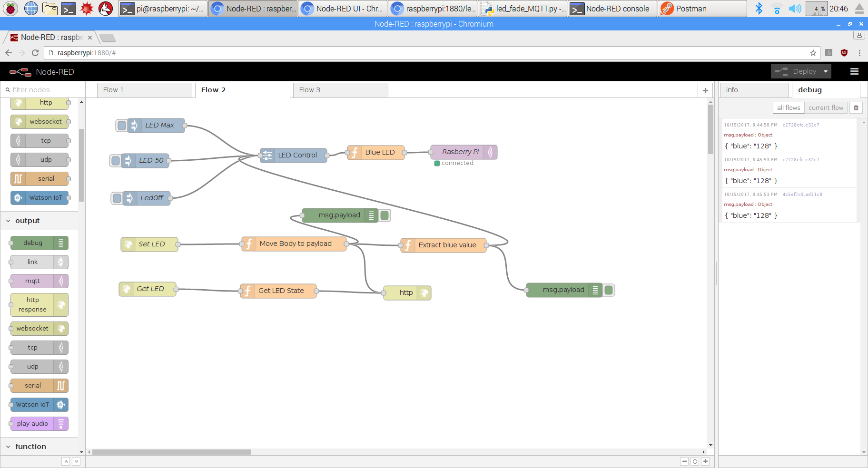Click the bookmark star in address bar
This screenshot has height=468, width=868.
(813, 53)
